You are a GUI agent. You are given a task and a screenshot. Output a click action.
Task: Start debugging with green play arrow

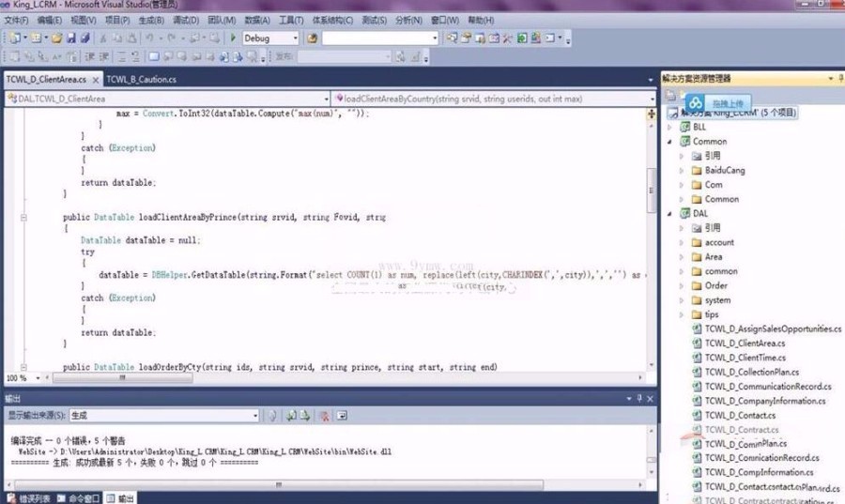point(233,38)
